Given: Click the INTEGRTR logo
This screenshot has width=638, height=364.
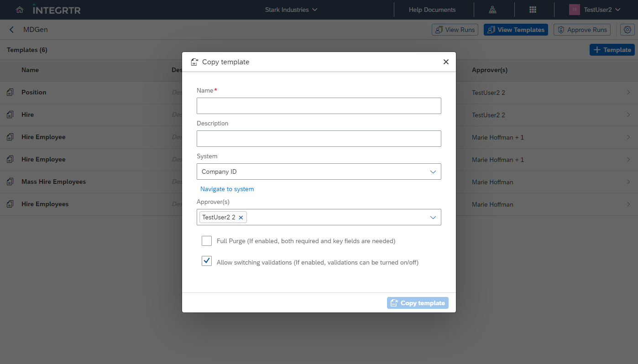Looking at the screenshot, I should pyautogui.click(x=56, y=9).
